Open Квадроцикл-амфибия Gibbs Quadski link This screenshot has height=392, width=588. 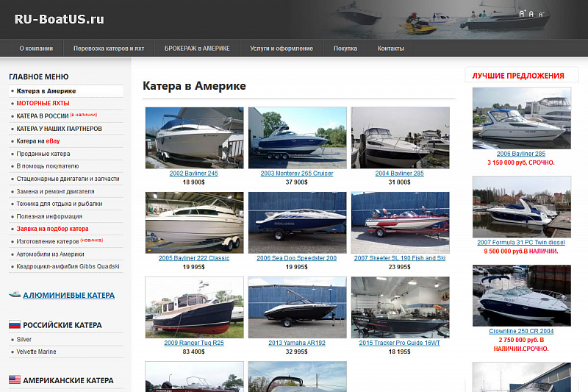click(x=68, y=266)
